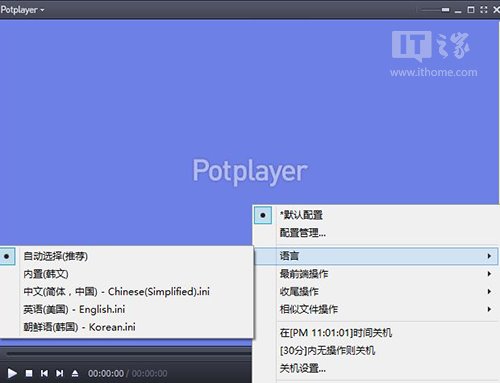Expand the 相似文件操作 submenu
Screen dimensions: 500x383
[376, 309]
